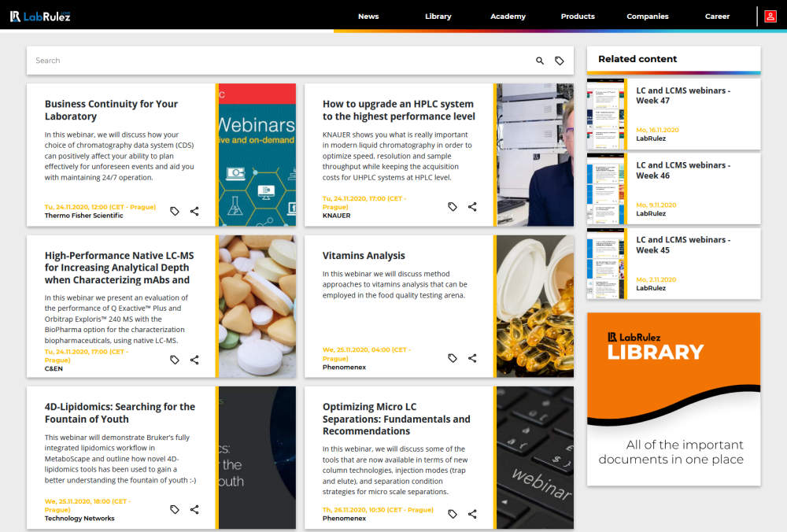The image size is (787, 532).
Task: Go to Academy section
Action: pyautogui.click(x=508, y=17)
